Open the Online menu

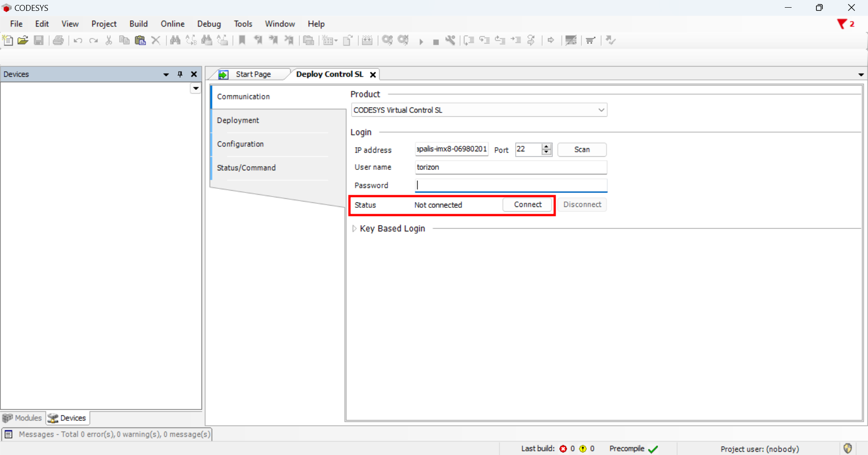pyautogui.click(x=173, y=24)
